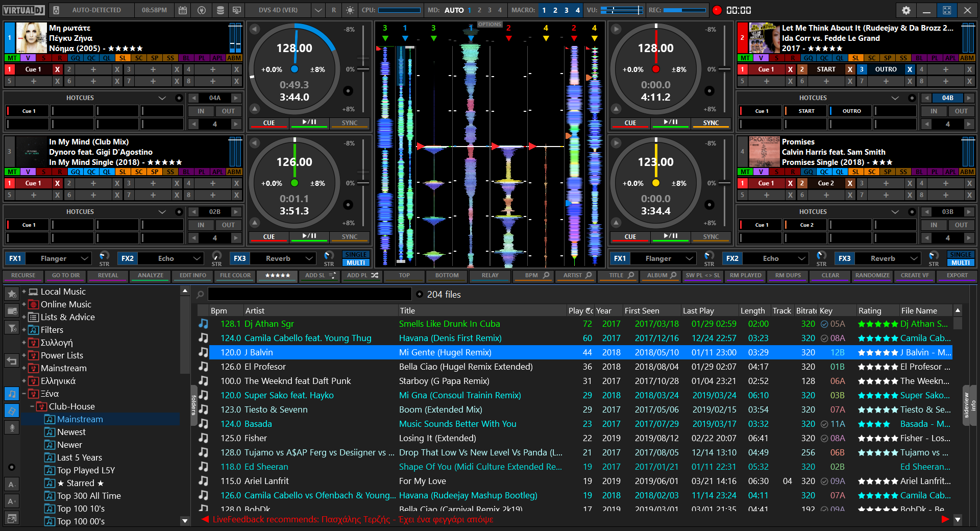The height and width of the screenshot is (531, 980).
Task: Open the left FX2 Echo effect dropdown
Action: 197,258
